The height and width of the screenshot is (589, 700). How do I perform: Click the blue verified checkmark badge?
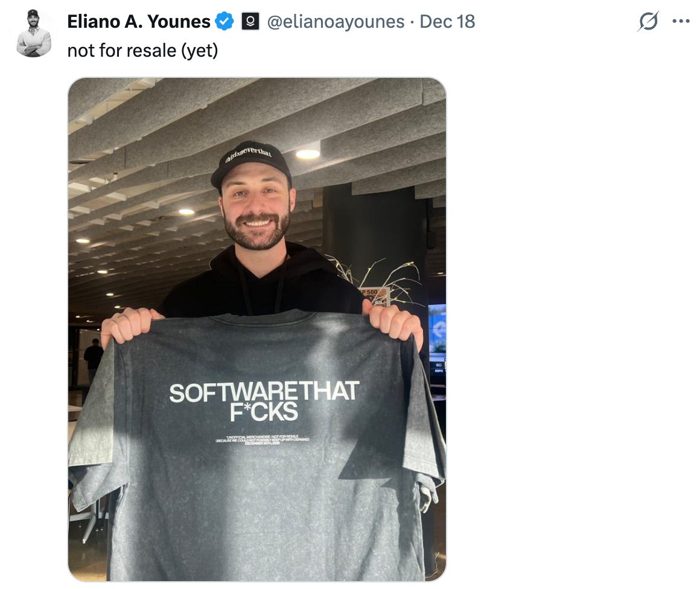224,21
